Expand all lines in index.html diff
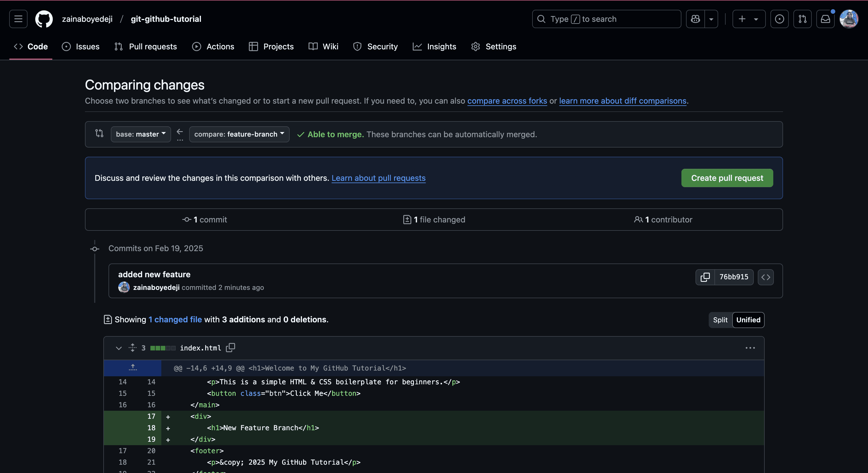Screen dimensions: 868x473 132,347
